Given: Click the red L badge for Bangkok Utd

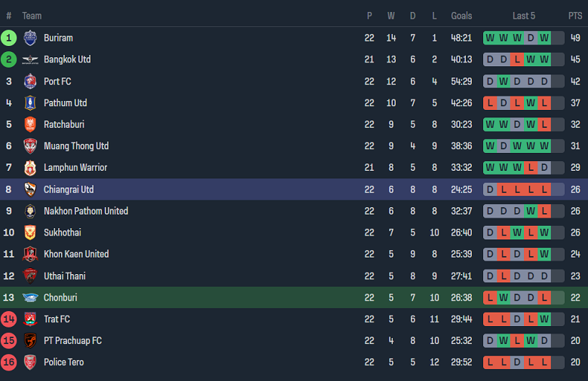Looking at the screenshot, I should 517,59.
